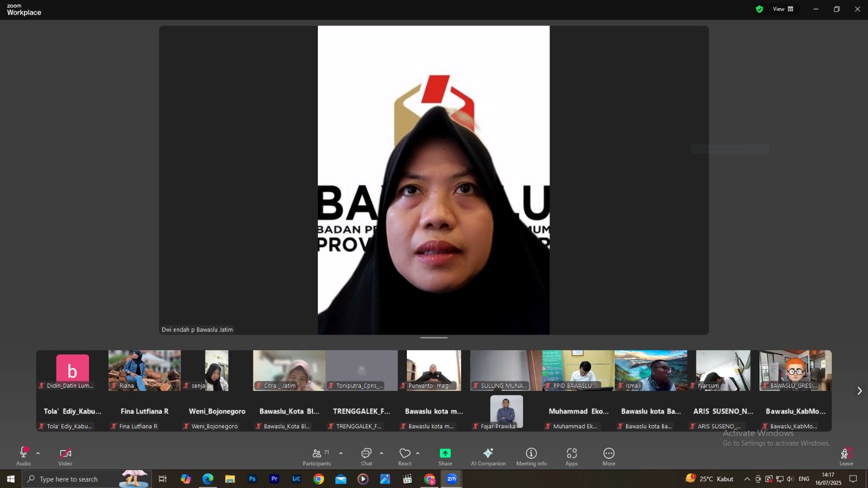
Task: Open the Zoom Apps panel
Action: 572,456
